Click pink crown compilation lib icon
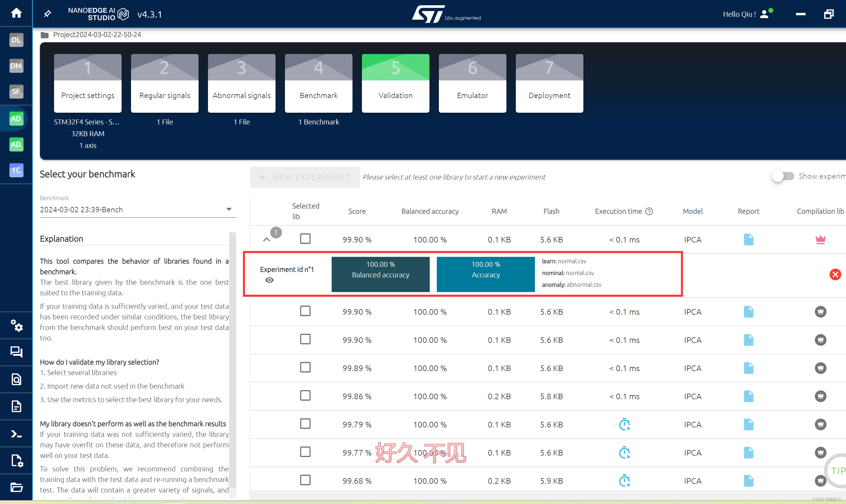Viewport: 846px width, 504px height. 820,240
